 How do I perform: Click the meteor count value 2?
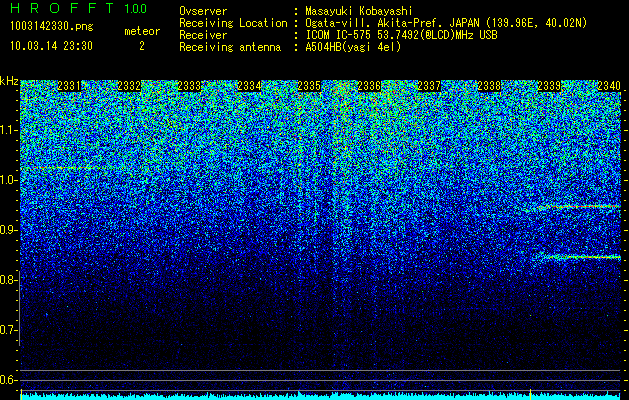[142, 46]
